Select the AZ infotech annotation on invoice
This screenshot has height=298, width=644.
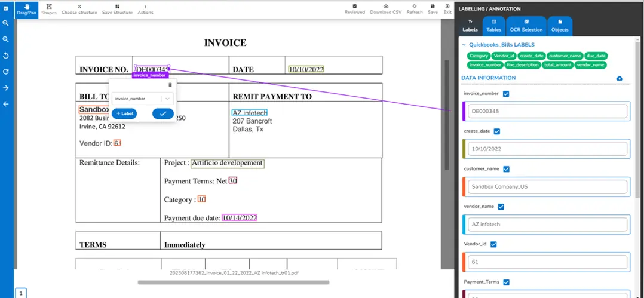point(250,113)
